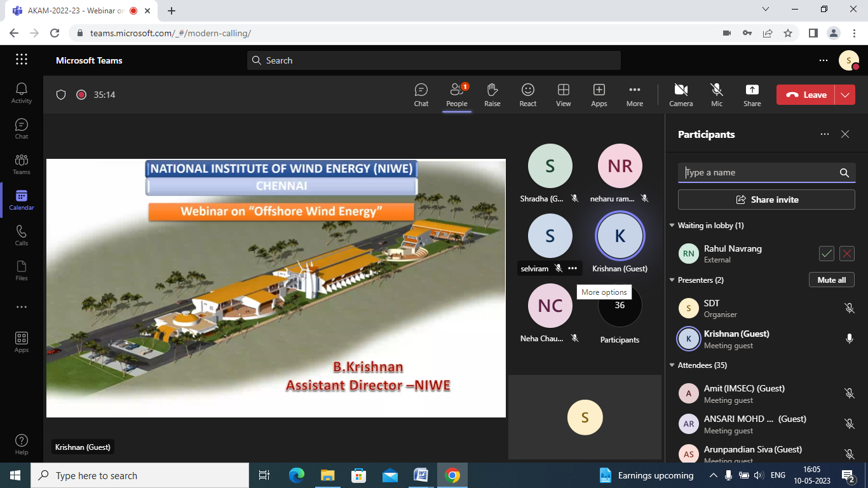Click the Type a name search field
Viewport: 868px width, 488px height.
click(759, 172)
